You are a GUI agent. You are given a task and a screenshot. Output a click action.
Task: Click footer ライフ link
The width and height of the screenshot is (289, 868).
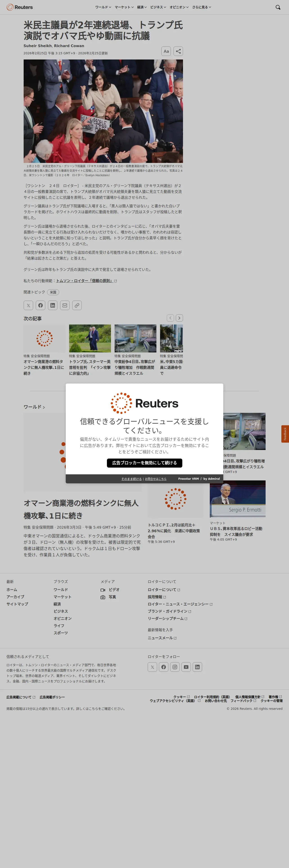59,626
